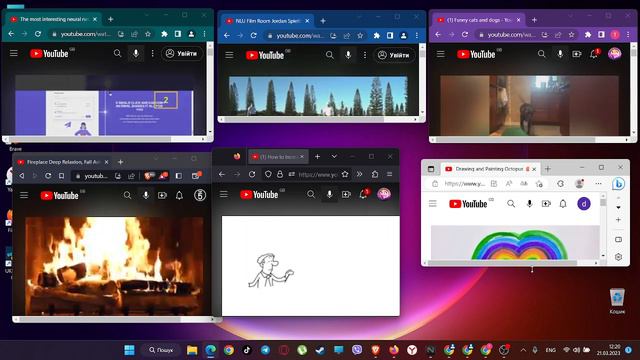Open Firefox hamburger application menu
The image size is (640, 360).
(389, 174)
